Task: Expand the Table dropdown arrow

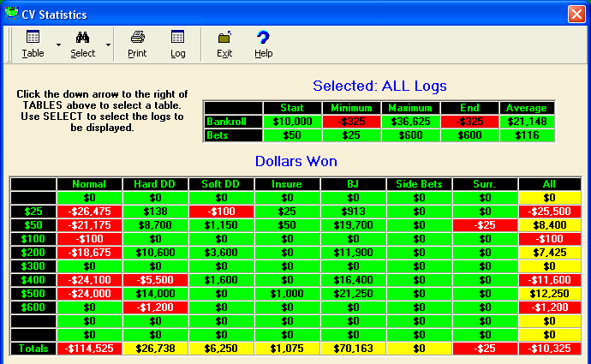Action: [x=58, y=44]
